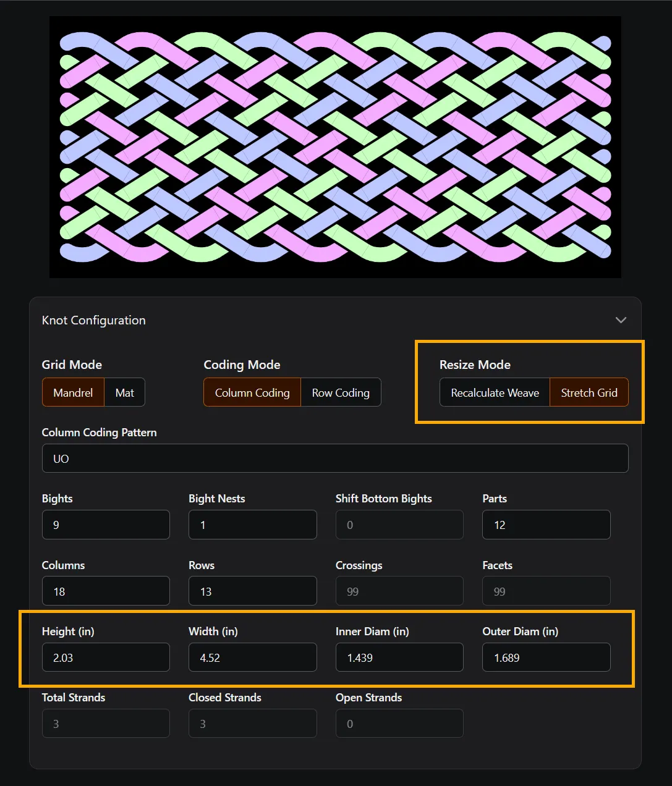Select Mandrel grid mode
The image size is (672, 786).
coord(73,392)
